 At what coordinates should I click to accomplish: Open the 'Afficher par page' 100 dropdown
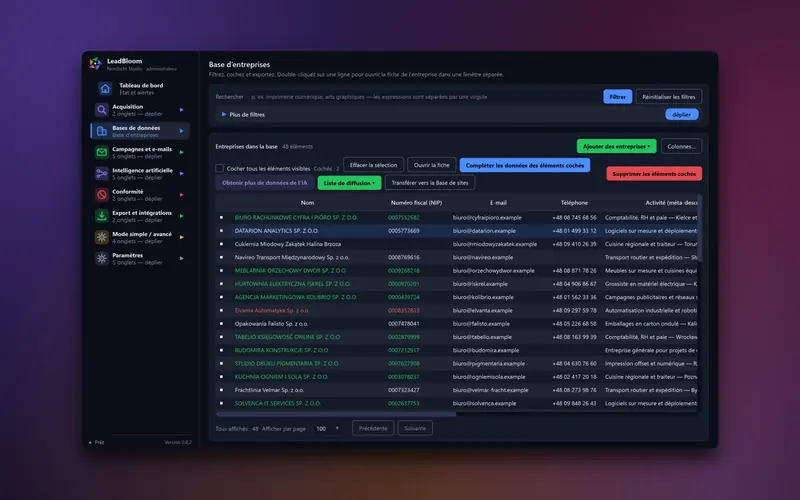click(x=328, y=429)
